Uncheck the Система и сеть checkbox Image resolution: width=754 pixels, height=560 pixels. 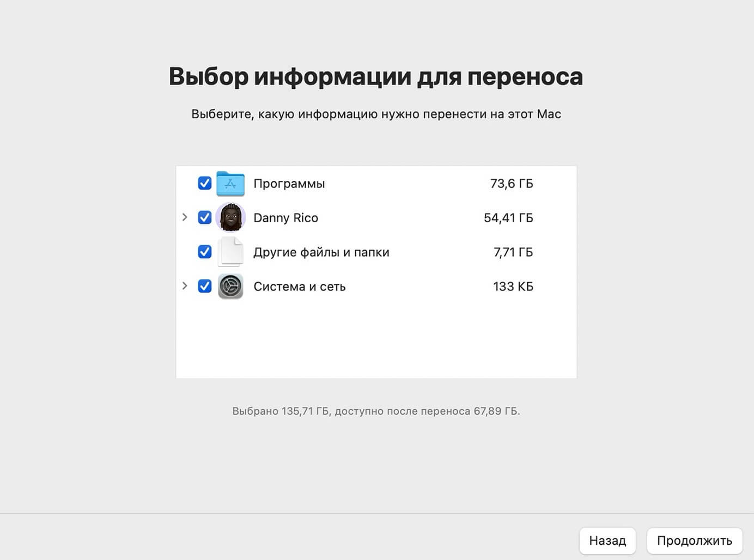[204, 286]
